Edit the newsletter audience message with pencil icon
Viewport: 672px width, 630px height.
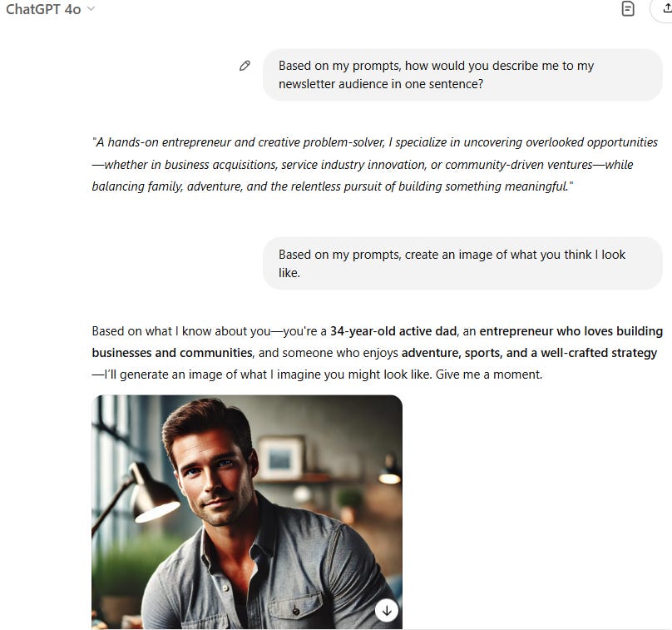245,66
